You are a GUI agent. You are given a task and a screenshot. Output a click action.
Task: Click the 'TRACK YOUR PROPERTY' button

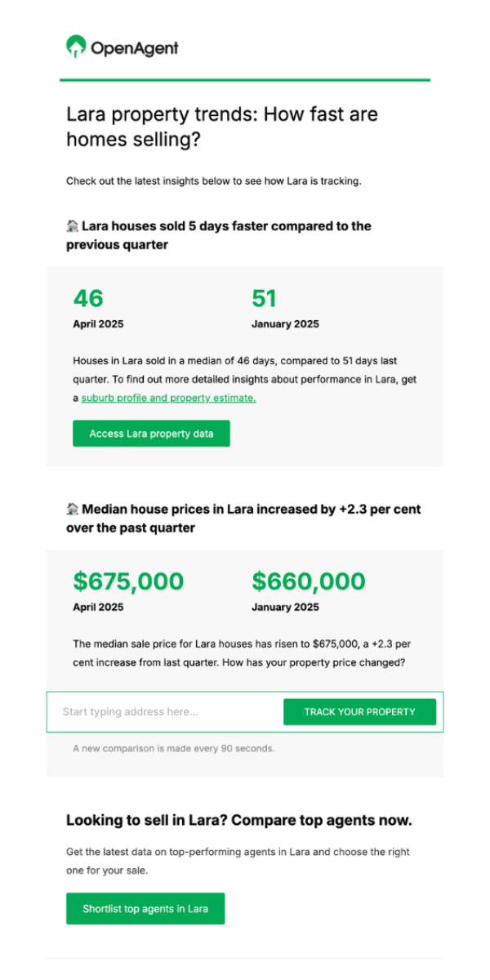(x=359, y=712)
